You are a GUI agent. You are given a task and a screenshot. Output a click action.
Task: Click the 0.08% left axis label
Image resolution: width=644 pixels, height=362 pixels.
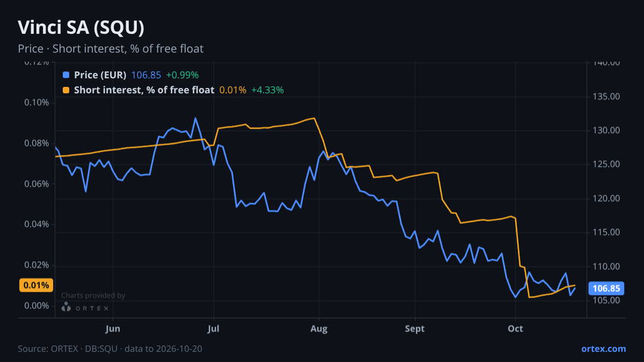point(37,143)
